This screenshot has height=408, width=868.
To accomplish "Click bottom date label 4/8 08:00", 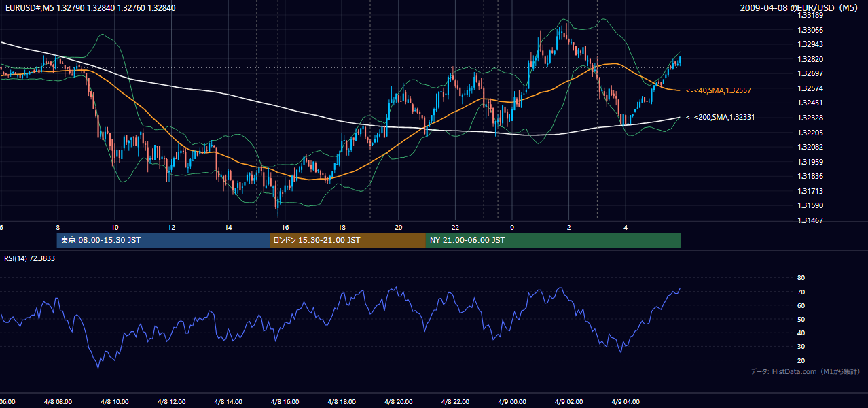I will coord(58,401).
